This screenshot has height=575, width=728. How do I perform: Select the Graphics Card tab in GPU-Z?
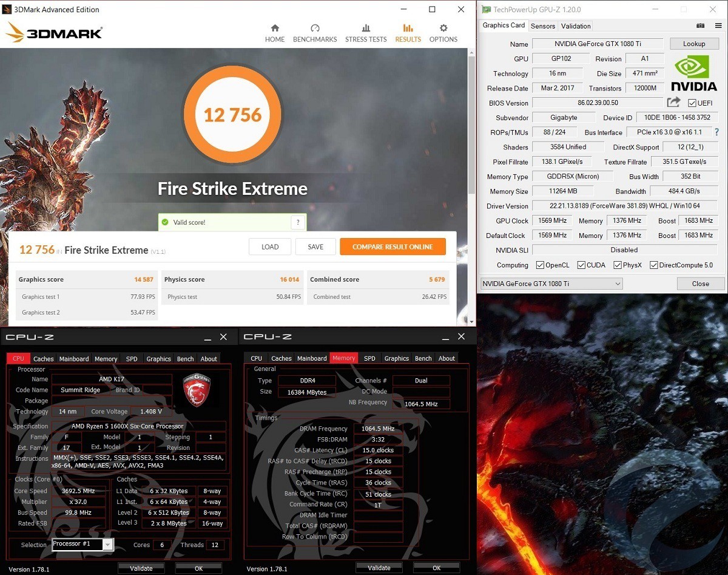coord(504,26)
